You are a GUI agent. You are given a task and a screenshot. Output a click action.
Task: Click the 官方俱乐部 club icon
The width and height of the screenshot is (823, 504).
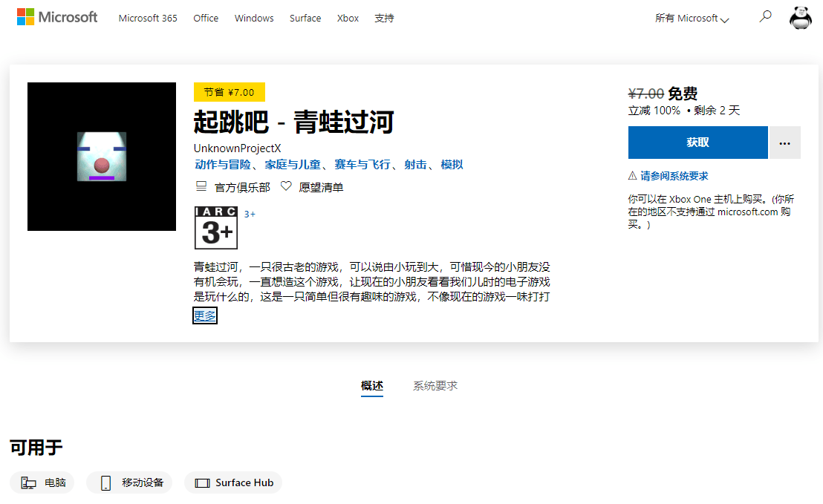(201, 186)
